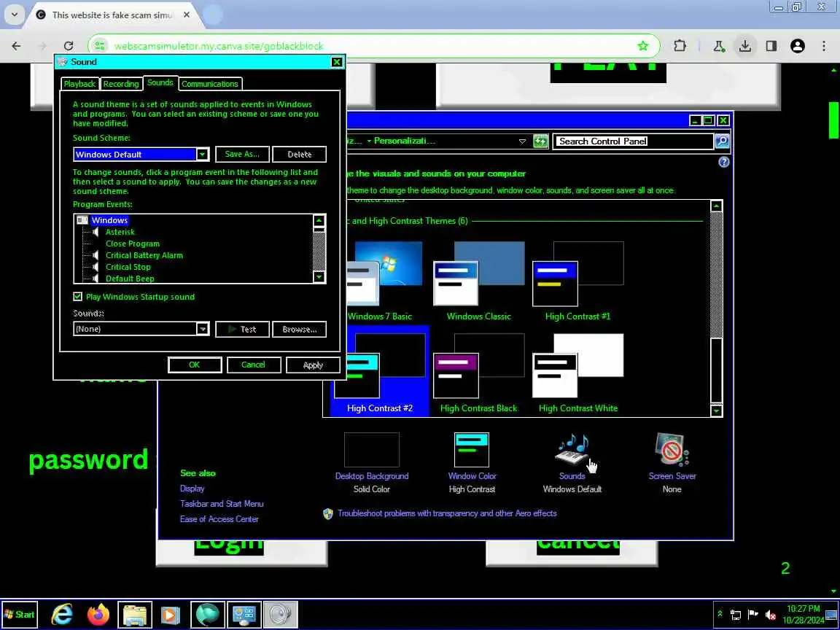The height and width of the screenshot is (630, 840).
Task: Open the Sound Scheme dropdown
Action: coord(203,155)
